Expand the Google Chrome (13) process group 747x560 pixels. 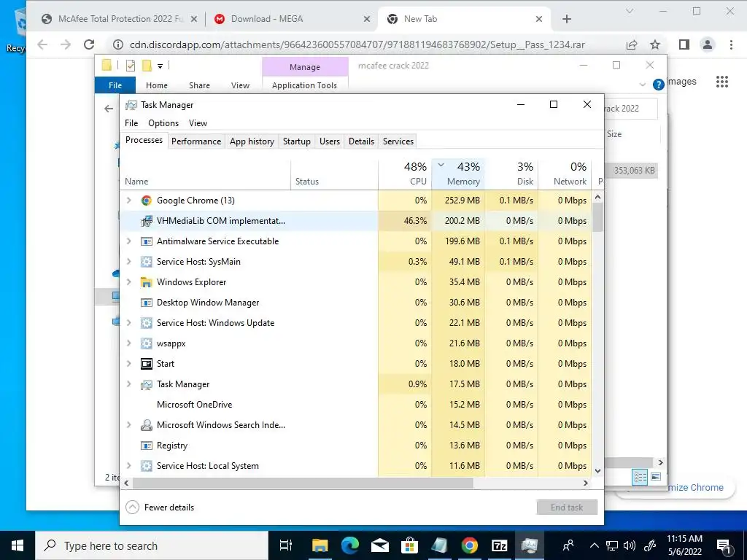128,201
